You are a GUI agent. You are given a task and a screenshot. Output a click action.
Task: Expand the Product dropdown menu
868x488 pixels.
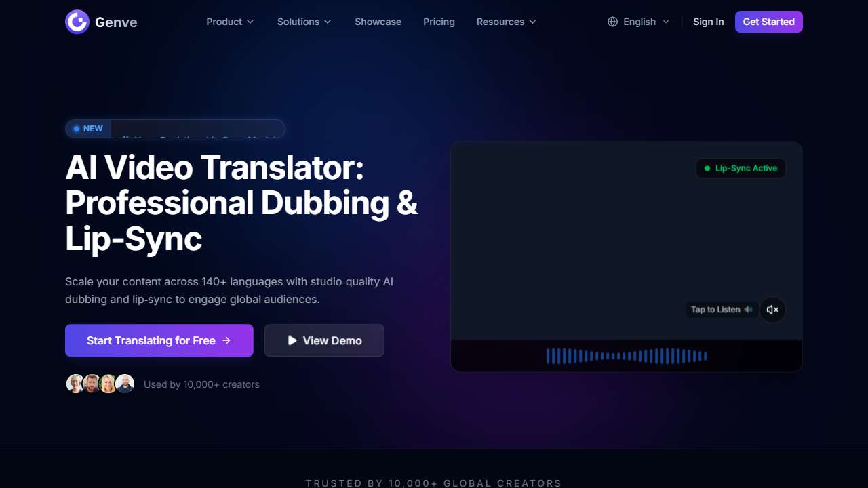click(230, 22)
